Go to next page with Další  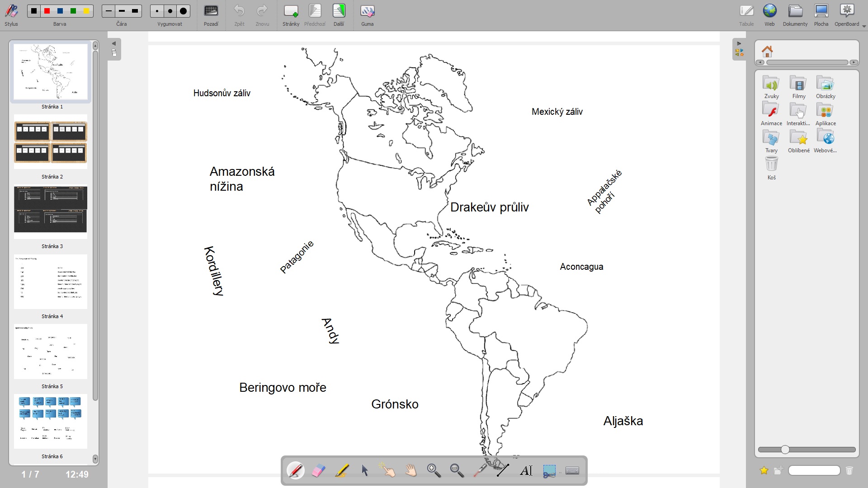[x=340, y=15]
